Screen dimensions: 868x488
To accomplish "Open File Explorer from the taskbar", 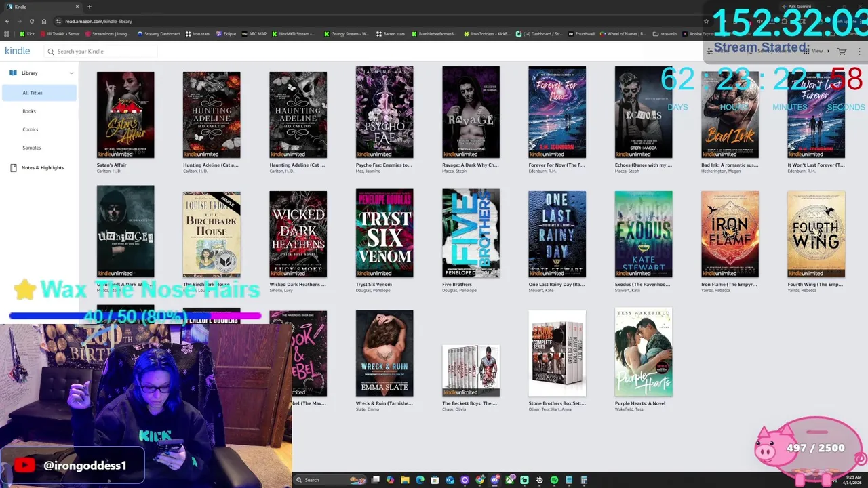I will [x=405, y=480].
